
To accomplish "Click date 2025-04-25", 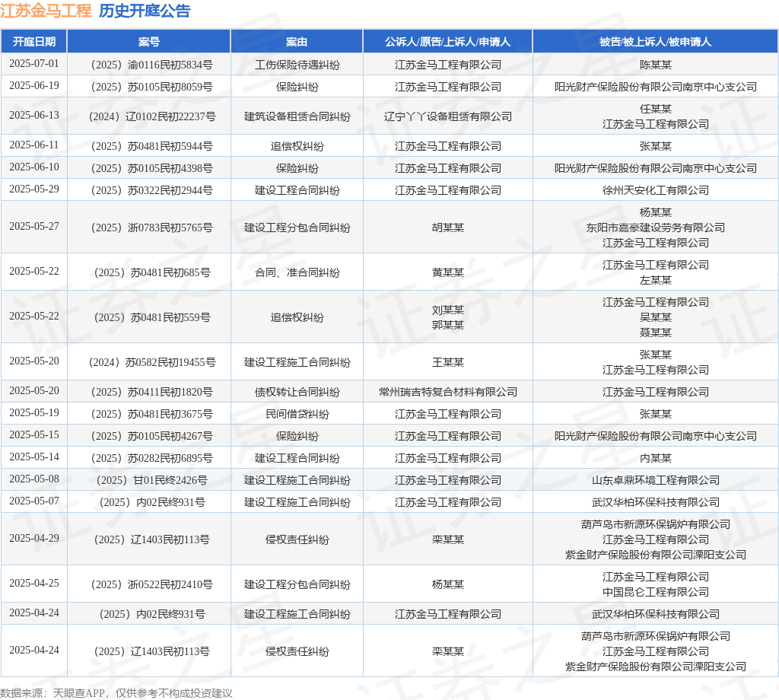I will click(33, 583).
